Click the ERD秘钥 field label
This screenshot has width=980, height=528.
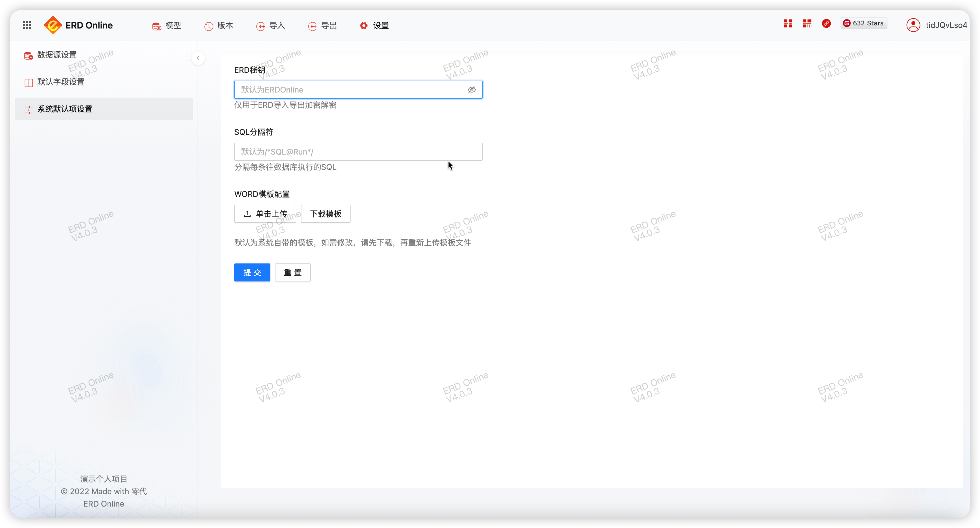click(250, 70)
